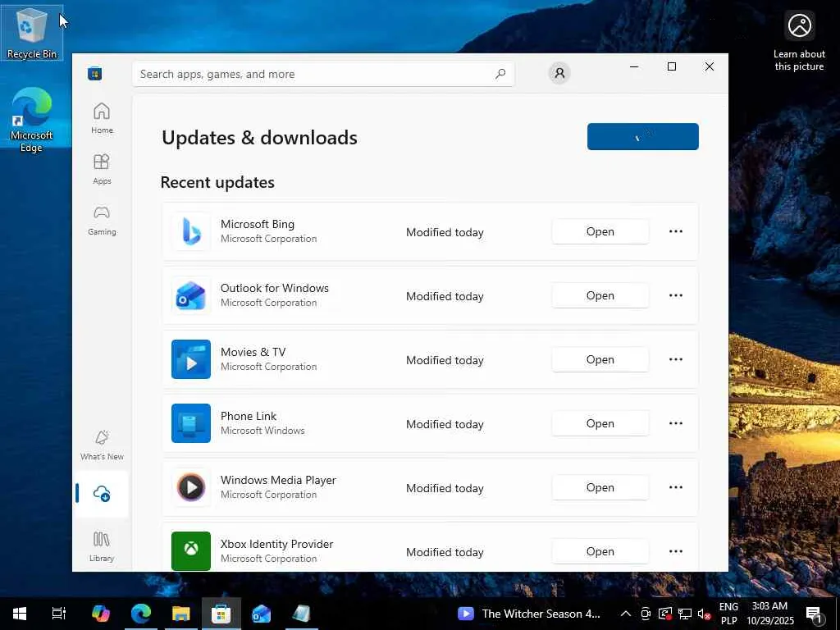Image resolution: width=840 pixels, height=630 pixels.
Task: Click the blue loading updates button
Action: click(x=643, y=137)
